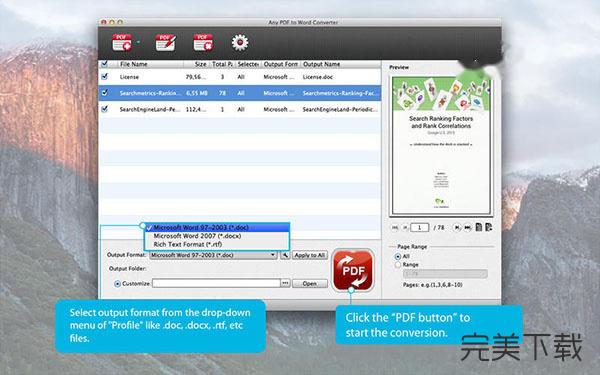Go to last preview page
Image resolution: width=600 pixels, height=375 pixels.
point(467,227)
